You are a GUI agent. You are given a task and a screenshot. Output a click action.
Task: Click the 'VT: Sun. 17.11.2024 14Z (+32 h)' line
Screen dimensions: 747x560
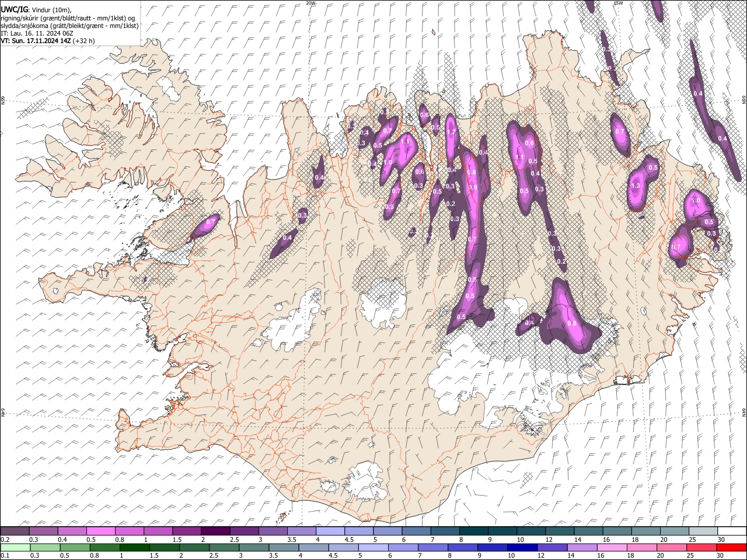[48, 41]
